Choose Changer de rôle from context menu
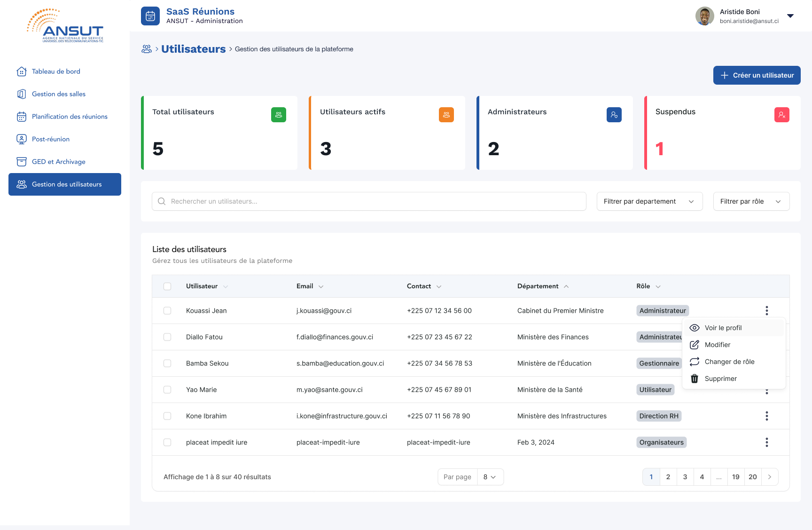 point(734,362)
